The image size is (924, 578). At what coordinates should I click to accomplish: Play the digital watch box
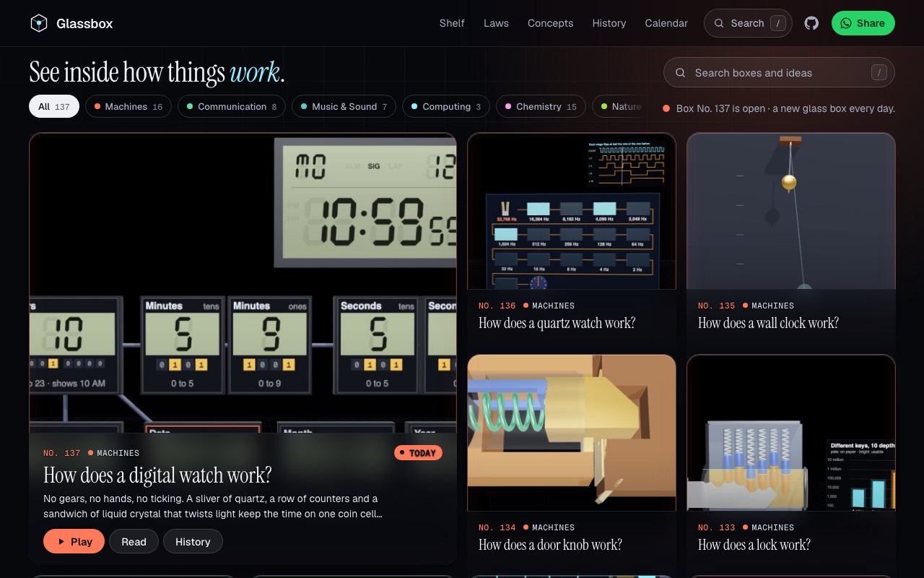coord(74,541)
